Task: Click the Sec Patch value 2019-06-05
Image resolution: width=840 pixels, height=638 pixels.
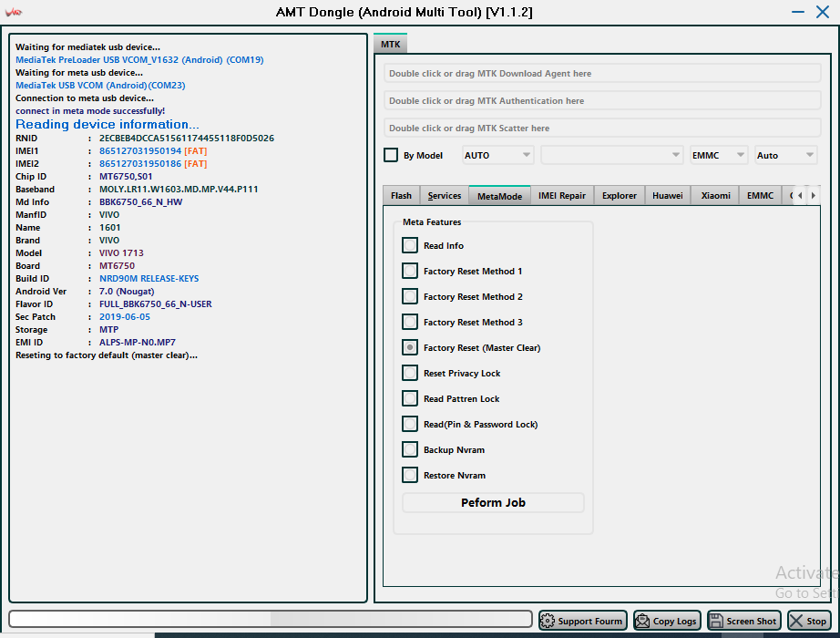Action: click(x=124, y=317)
